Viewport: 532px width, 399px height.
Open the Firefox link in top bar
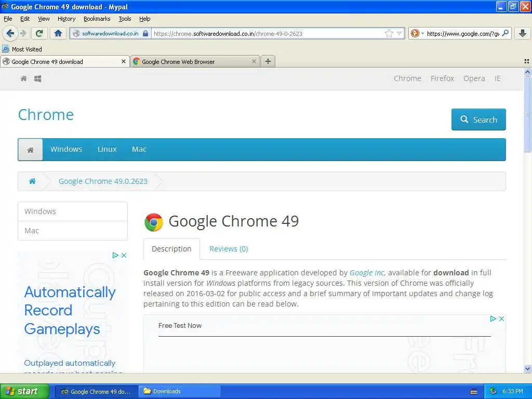(x=443, y=78)
